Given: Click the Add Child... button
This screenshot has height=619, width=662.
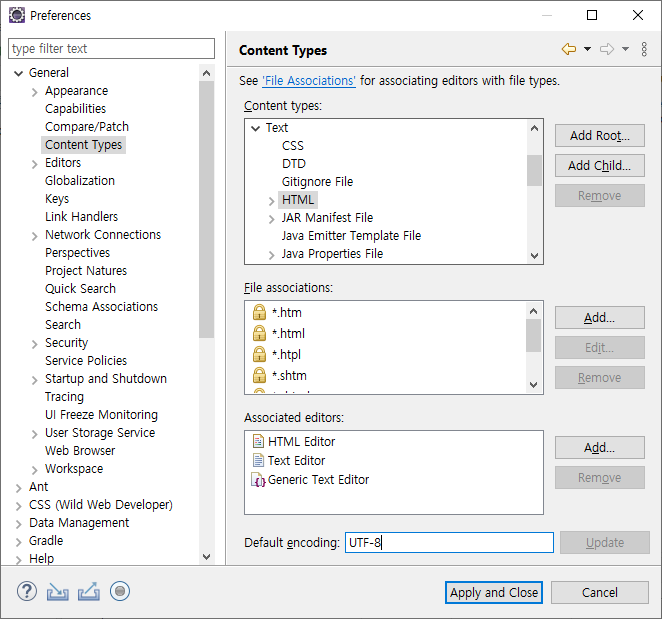Looking at the screenshot, I should pyautogui.click(x=600, y=166).
